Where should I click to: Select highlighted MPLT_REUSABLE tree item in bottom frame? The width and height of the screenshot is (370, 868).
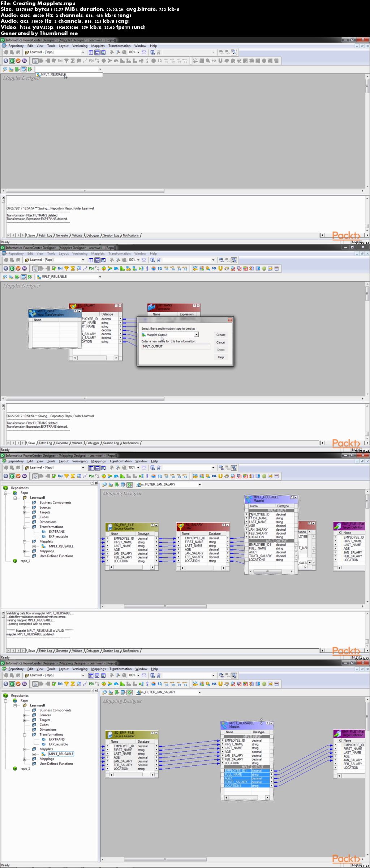(61, 754)
